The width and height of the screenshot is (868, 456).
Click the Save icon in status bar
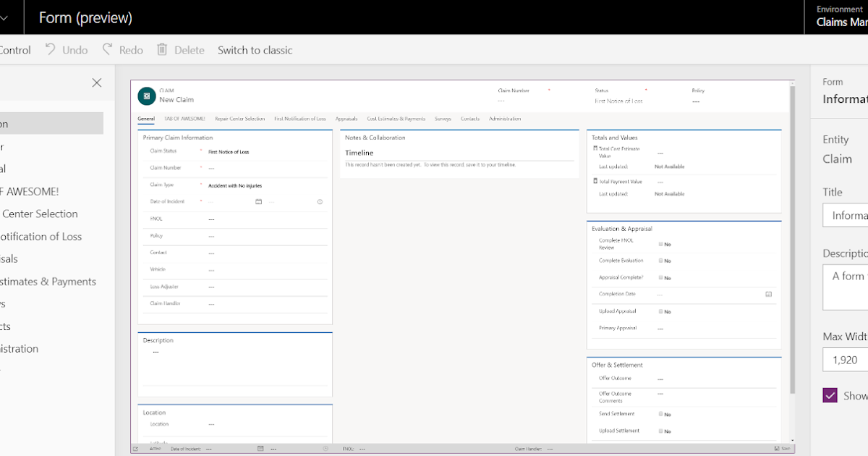[777, 449]
